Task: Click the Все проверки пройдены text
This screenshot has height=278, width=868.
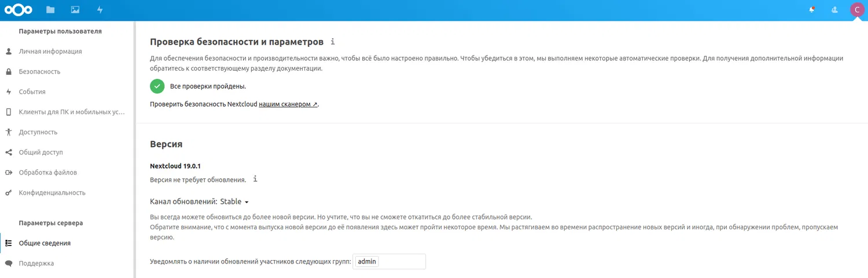Action: 208,86
